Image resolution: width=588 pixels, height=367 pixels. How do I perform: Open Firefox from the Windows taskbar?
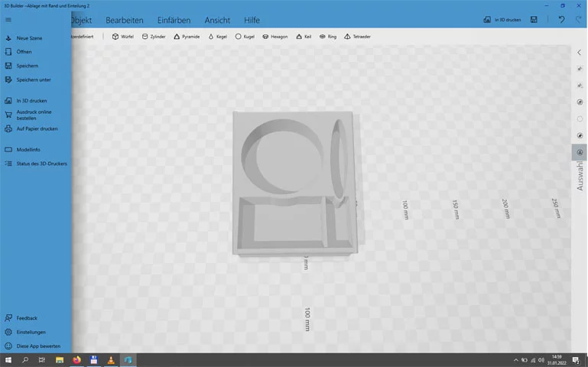(76, 359)
